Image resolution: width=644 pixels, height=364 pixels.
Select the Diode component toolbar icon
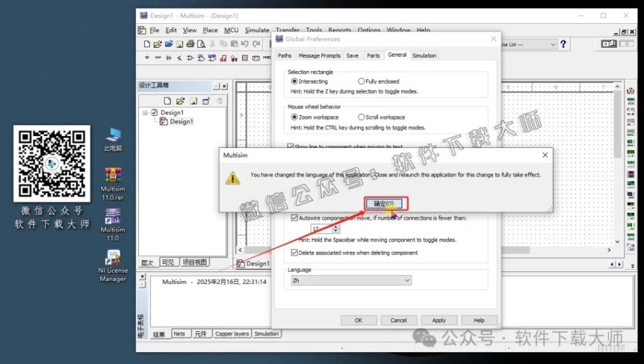point(169,58)
